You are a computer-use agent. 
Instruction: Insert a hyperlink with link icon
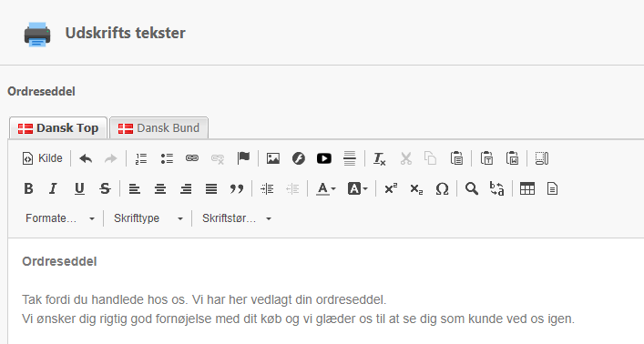point(192,158)
